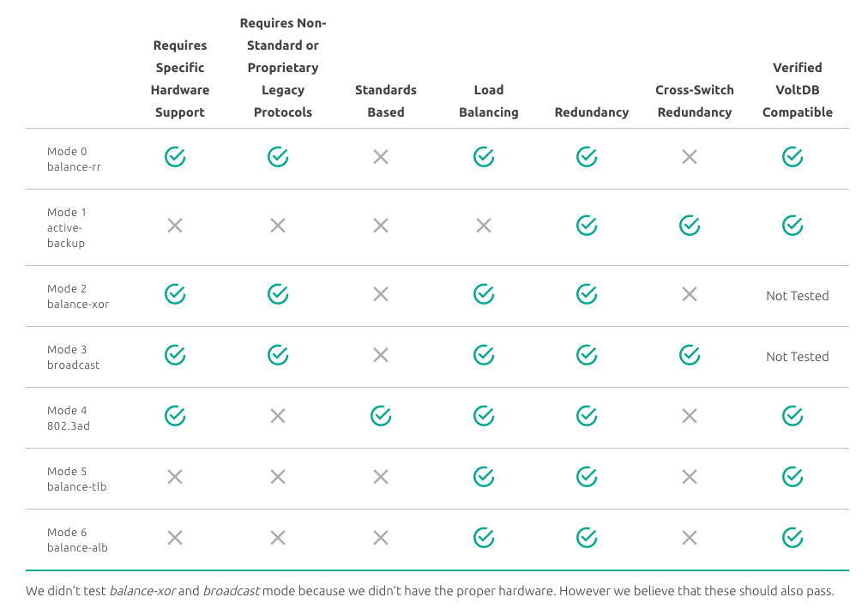Click Mode 4 Cross-Switch Redundancy X icon
The width and height of the screenshot is (868, 615).
tap(690, 416)
